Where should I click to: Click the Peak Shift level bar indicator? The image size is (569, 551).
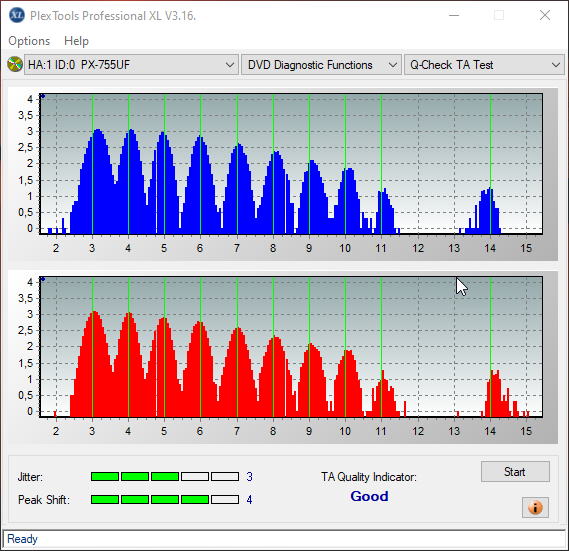(x=165, y=499)
